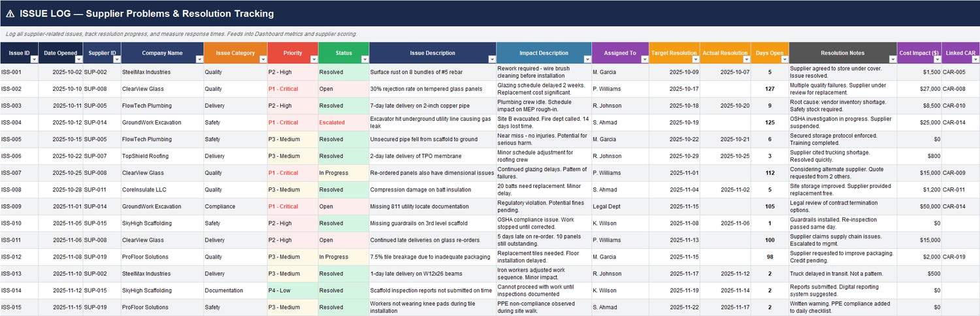Select SteelMax Industries in row ISS-013
Screen dimensions: 980x316
[162, 274]
